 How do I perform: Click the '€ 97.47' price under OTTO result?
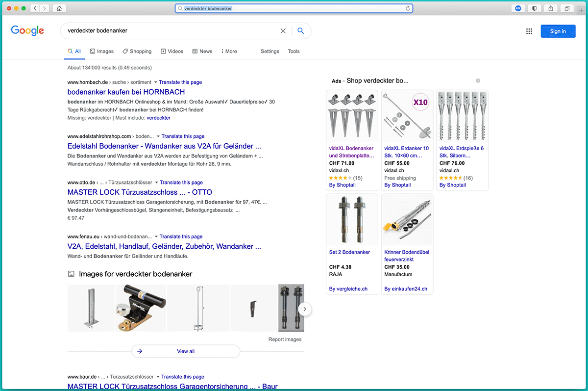76,218
